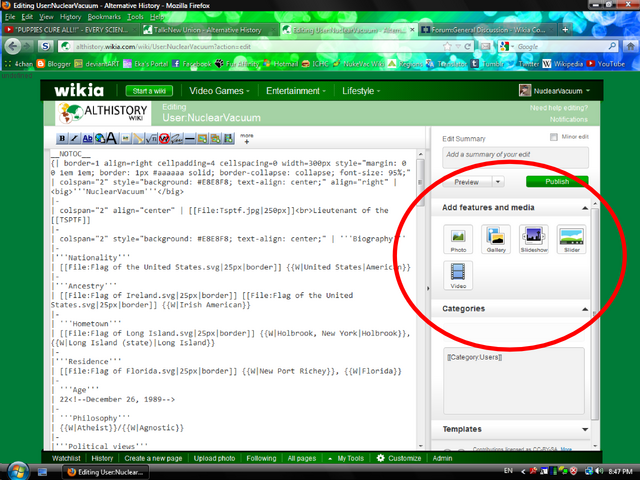Add a Video from features panel
Image resolution: width=640 pixels, height=480 pixels.
tap(458, 276)
